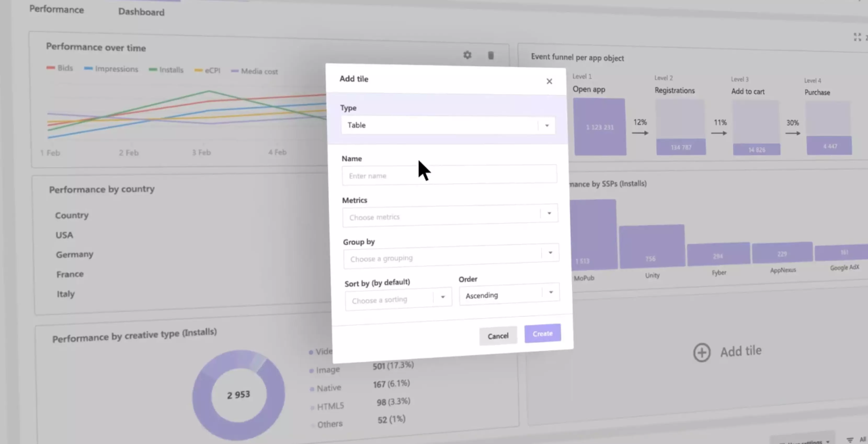The width and height of the screenshot is (868, 444).
Task: Focus the Enter name input field
Action: pos(449,175)
